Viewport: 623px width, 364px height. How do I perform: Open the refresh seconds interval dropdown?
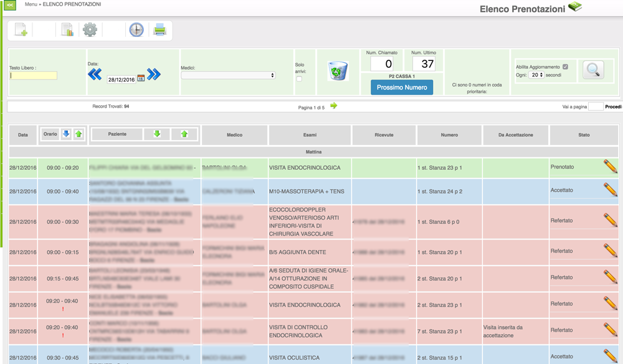(x=536, y=75)
